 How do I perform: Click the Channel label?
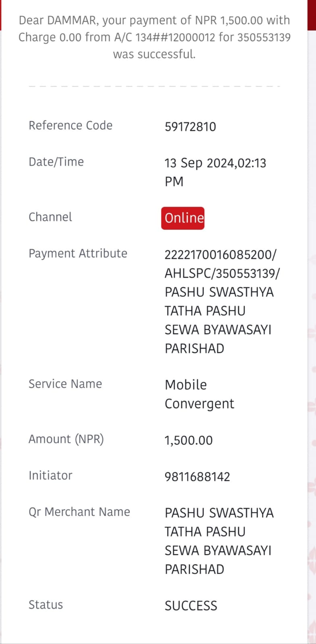point(50,217)
